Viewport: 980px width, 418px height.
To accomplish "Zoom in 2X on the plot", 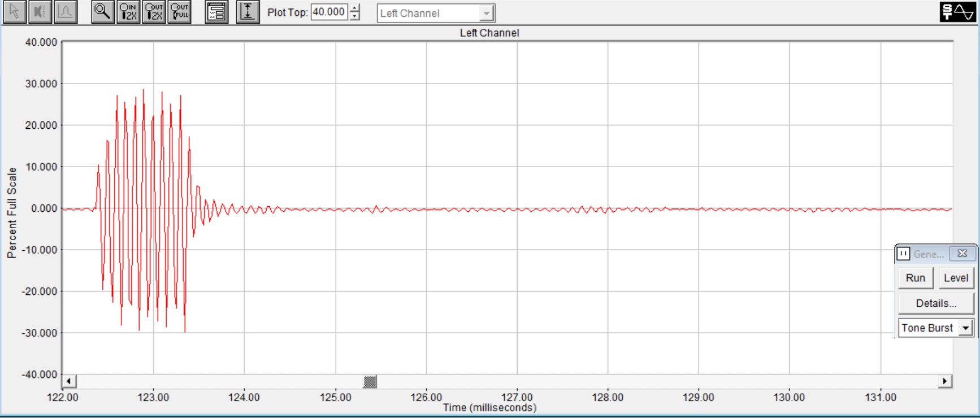I will pos(128,12).
